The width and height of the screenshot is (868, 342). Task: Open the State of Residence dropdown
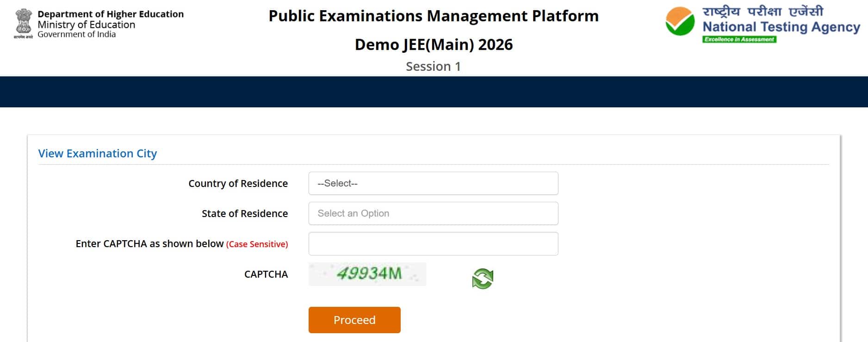coord(433,213)
